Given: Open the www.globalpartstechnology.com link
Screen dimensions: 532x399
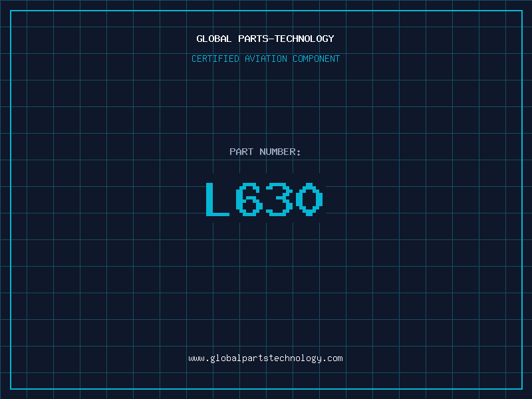Looking at the screenshot, I should (265, 358).
